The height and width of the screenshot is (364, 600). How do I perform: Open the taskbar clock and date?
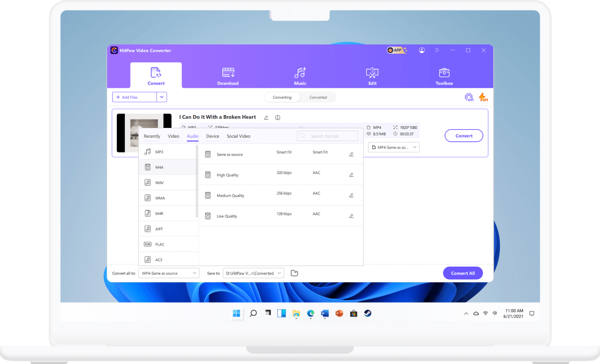(x=513, y=313)
